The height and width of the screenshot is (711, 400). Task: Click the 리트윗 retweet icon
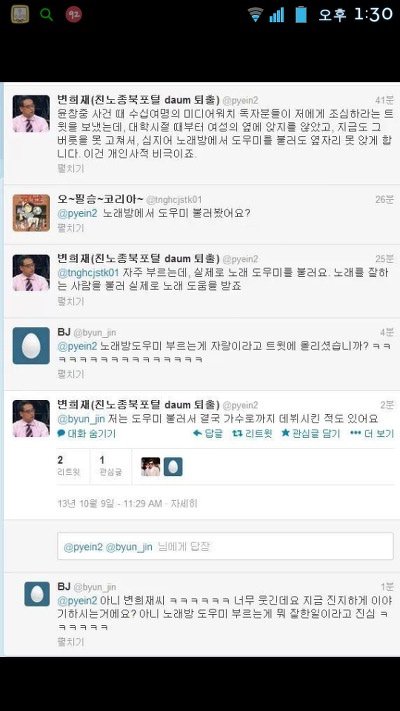click(x=237, y=433)
